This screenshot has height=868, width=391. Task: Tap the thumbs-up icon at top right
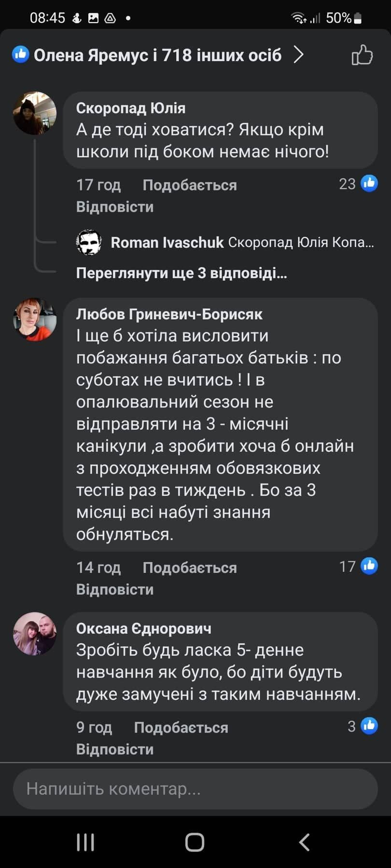point(363,55)
